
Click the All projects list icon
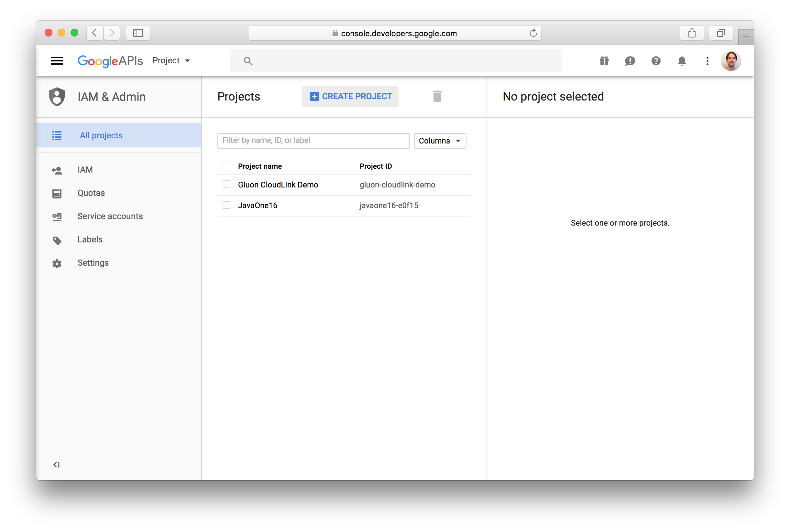(57, 135)
